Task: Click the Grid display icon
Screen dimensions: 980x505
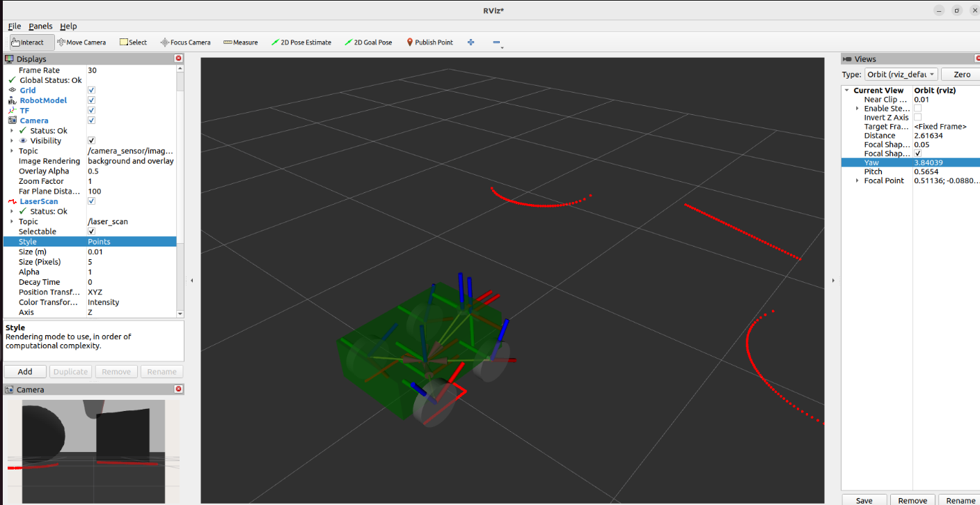Action: pyautogui.click(x=13, y=91)
